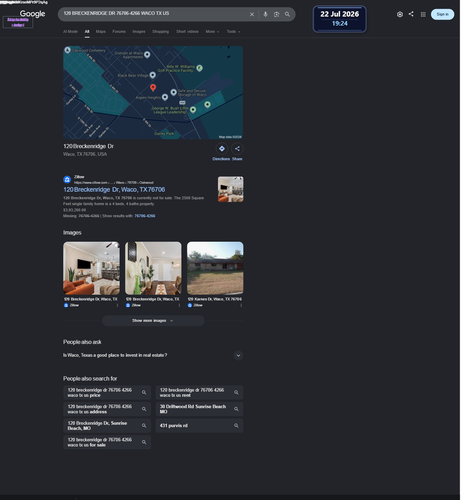Open the Tools dropdown

(233, 32)
